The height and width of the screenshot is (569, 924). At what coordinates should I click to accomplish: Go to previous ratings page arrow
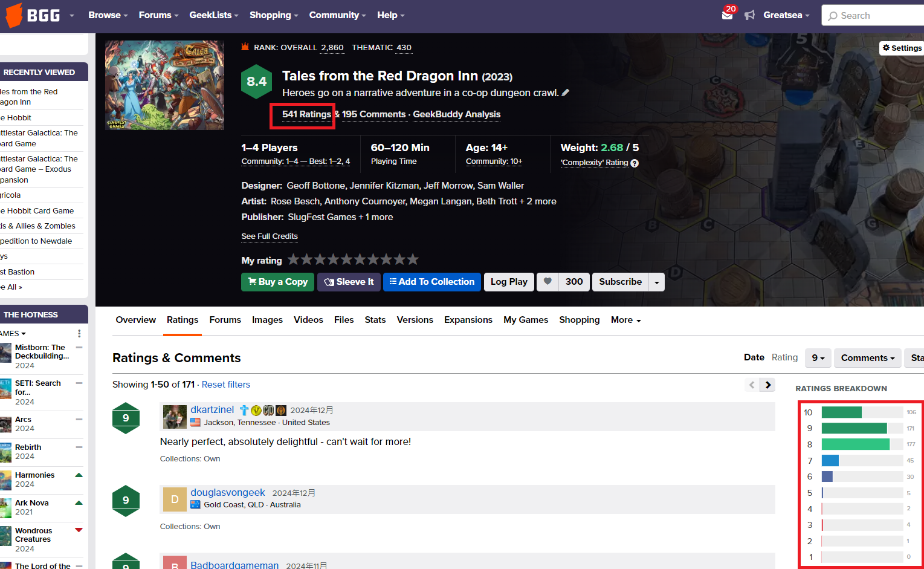coord(752,385)
